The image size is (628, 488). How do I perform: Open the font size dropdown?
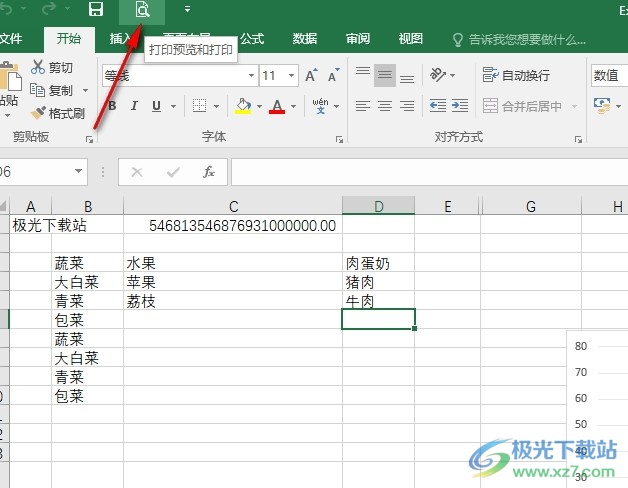(x=290, y=76)
